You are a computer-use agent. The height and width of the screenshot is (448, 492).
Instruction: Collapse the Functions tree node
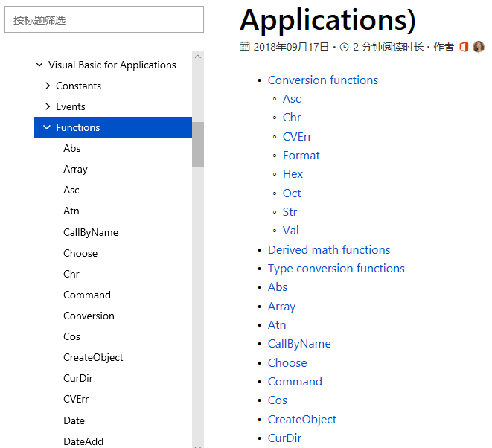(47, 127)
